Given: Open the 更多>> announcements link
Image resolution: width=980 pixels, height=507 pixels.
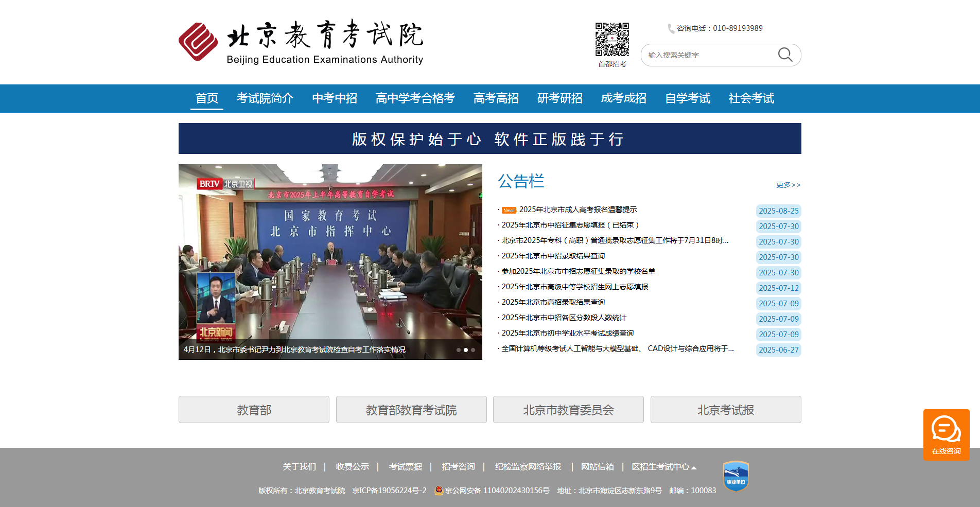Looking at the screenshot, I should 787,185.
